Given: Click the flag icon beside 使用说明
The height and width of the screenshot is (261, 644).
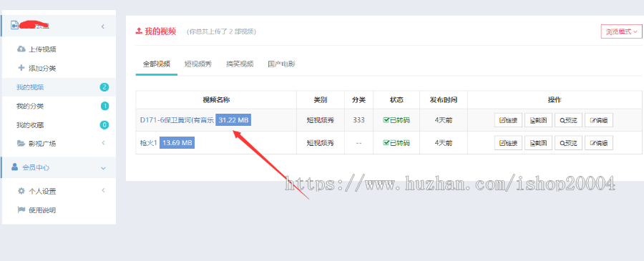Looking at the screenshot, I should coord(21,210).
